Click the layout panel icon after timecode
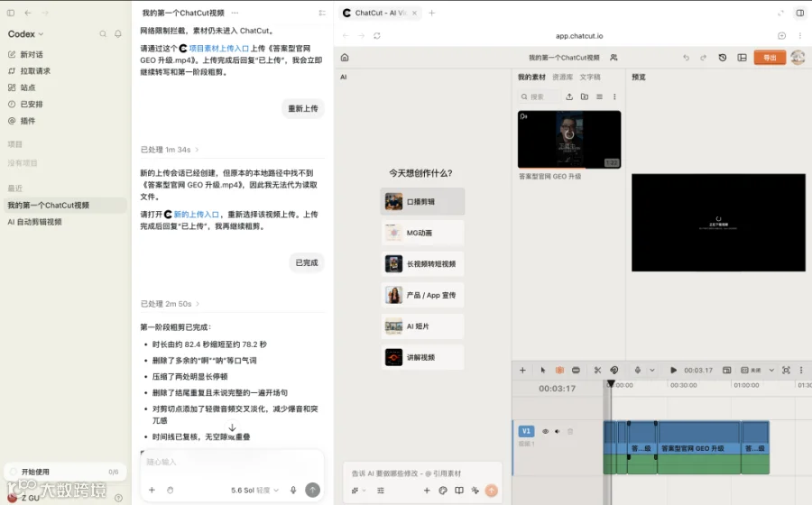812x505 pixels. click(726, 370)
